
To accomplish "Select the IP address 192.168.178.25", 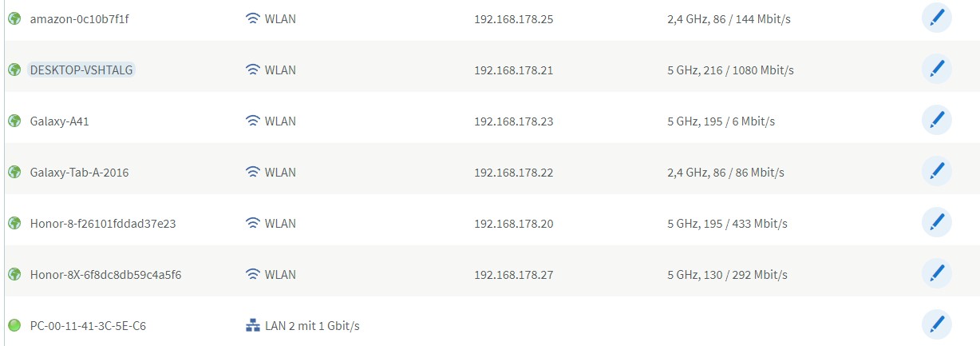I will point(513,19).
